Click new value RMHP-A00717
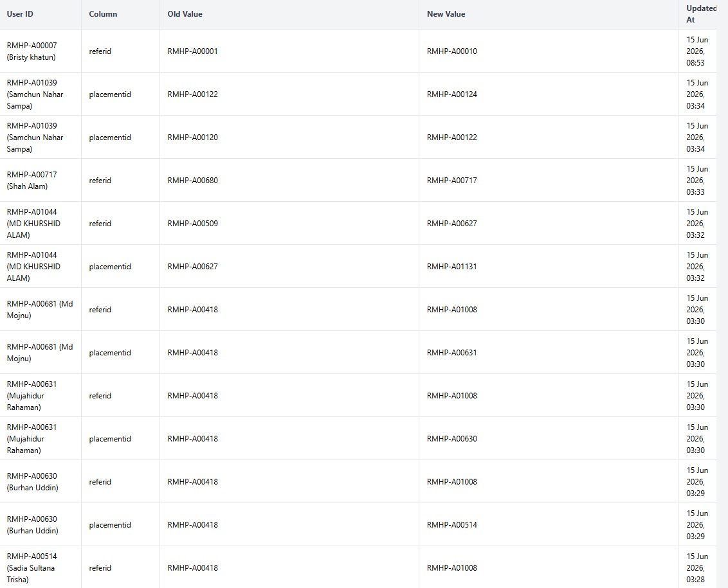This screenshot has width=728, height=588. pyautogui.click(x=451, y=180)
